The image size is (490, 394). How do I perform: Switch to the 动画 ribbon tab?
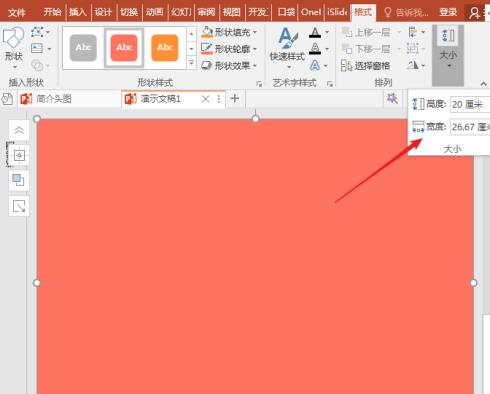point(154,12)
